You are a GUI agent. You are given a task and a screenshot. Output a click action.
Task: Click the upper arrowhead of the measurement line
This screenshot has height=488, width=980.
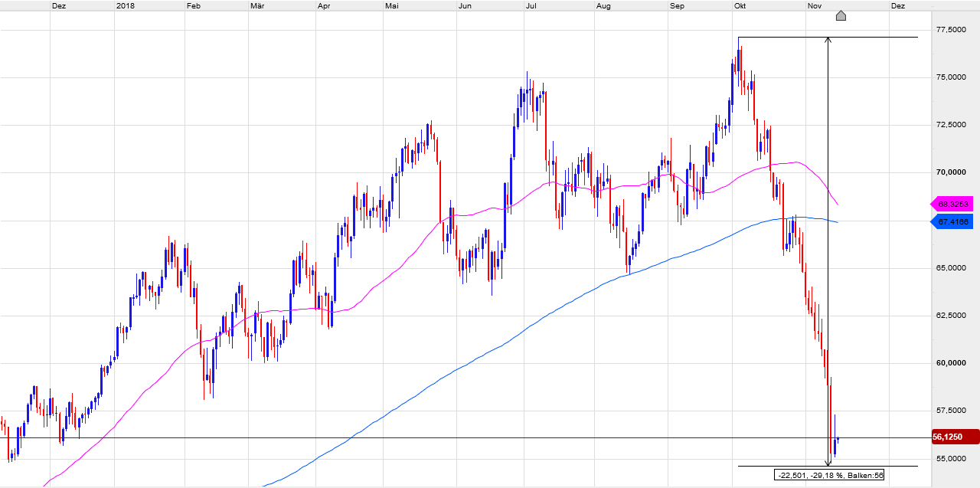click(x=828, y=41)
